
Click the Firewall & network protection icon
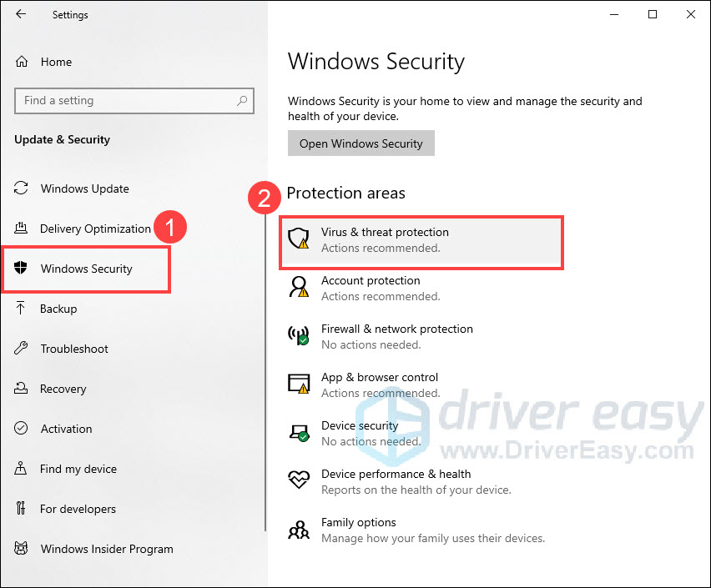click(x=299, y=335)
